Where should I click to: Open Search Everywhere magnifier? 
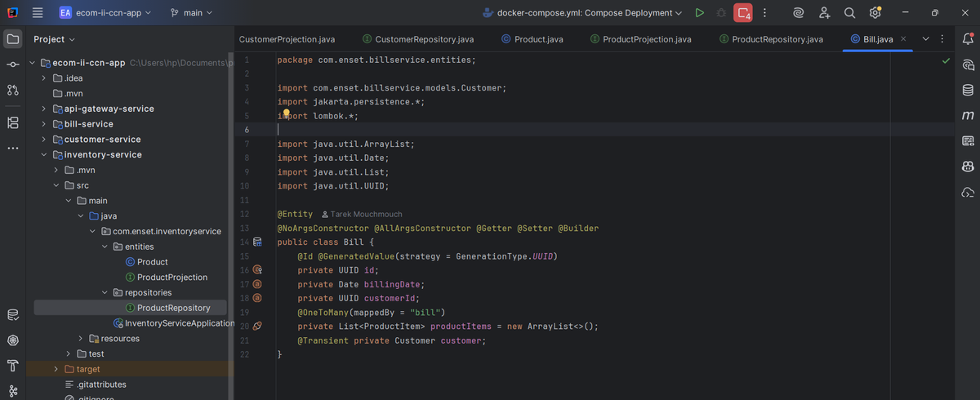point(849,13)
